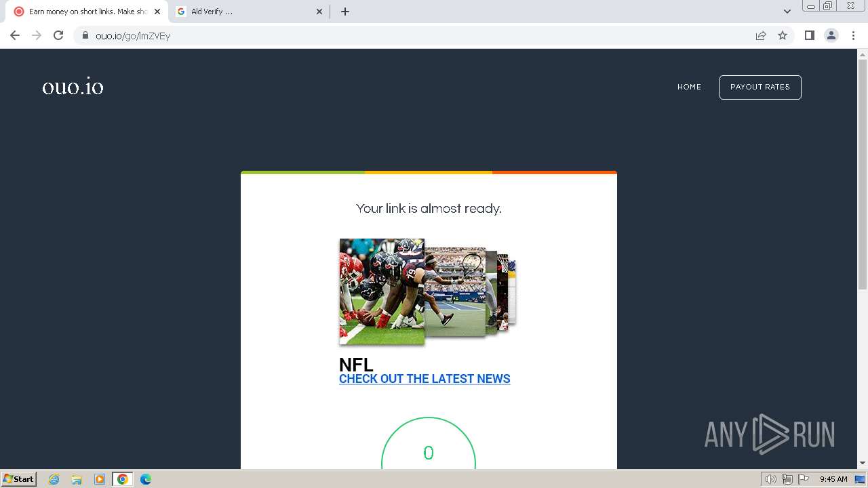
Task: Click the scrollbar down arrow
Action: pyautogui.click(x=863, y=463)
